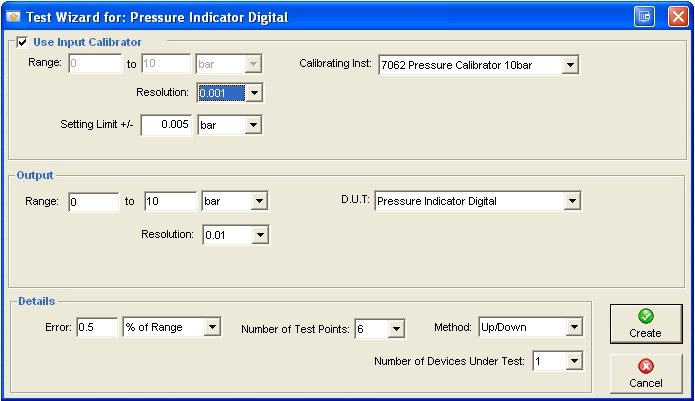Click the Output Range start field
Screen dimensions: 695x401
point(93,201)
